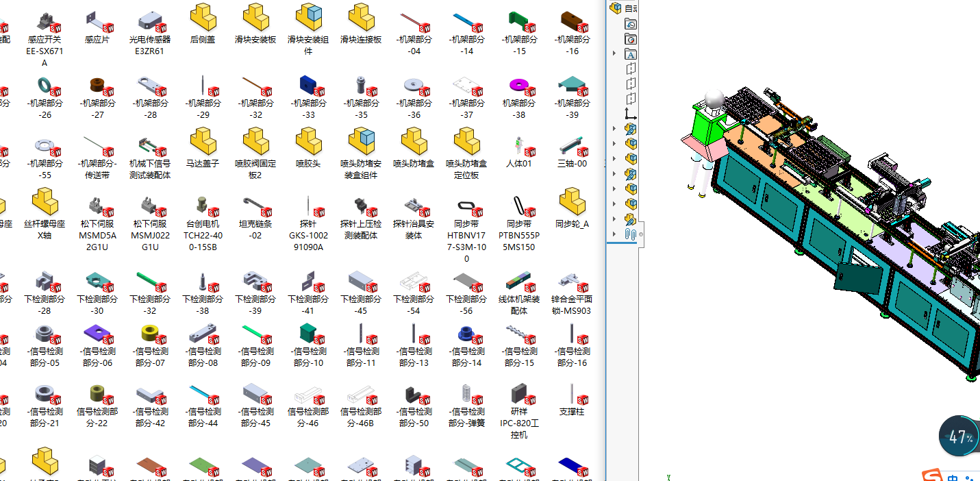Click the 47% circular performance widget
Image resolution: width=980 pixels, height=481 pixels.
pyautogui.click(x=959, y=436)
